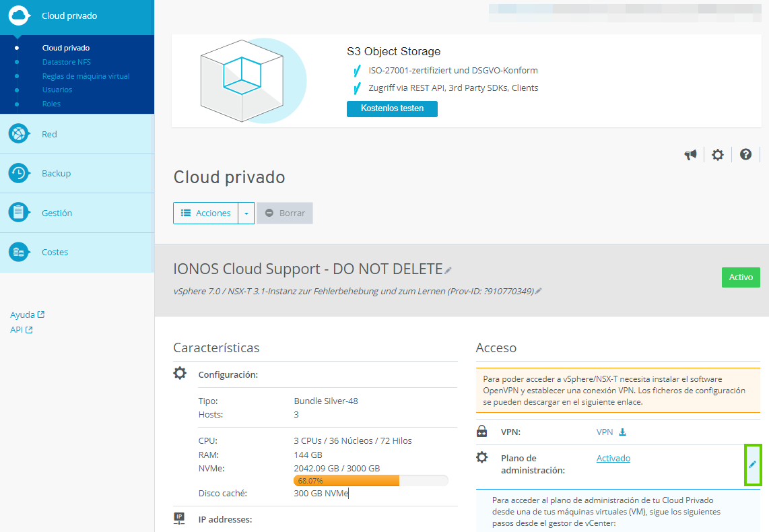The width and height of the screenshot is (769, 532).
Task: Open the Ayuda help link
Action: point(23,314)
